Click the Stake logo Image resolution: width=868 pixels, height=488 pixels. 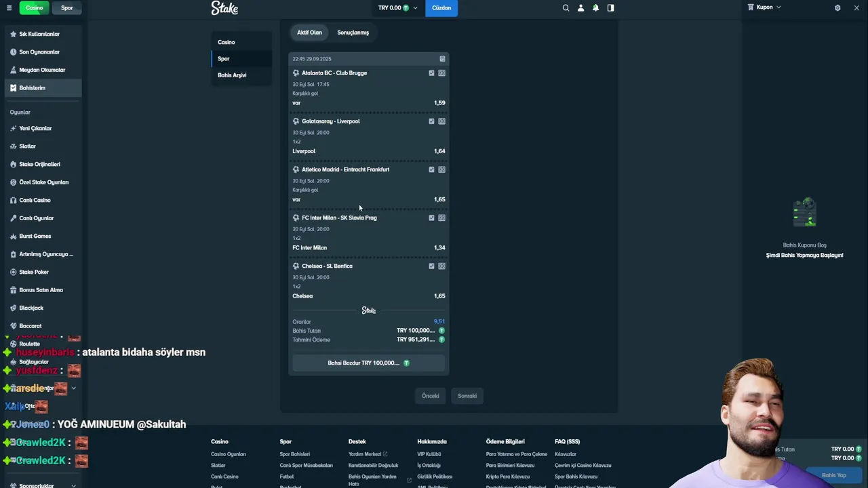pyautogui.click(x=224, y=8)
